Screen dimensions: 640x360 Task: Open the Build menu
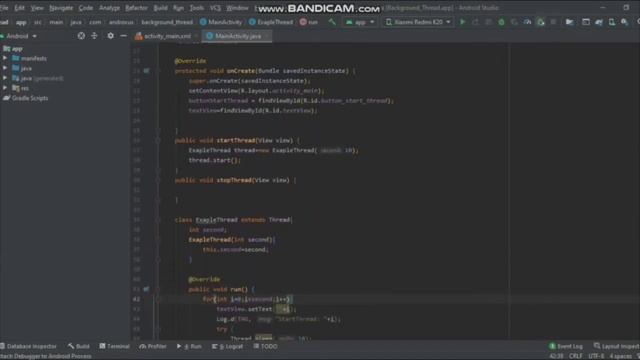[x=160, y=8]
